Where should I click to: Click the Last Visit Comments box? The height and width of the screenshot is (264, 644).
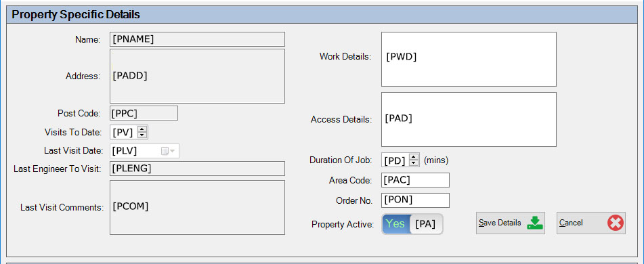tap(197, 207)
